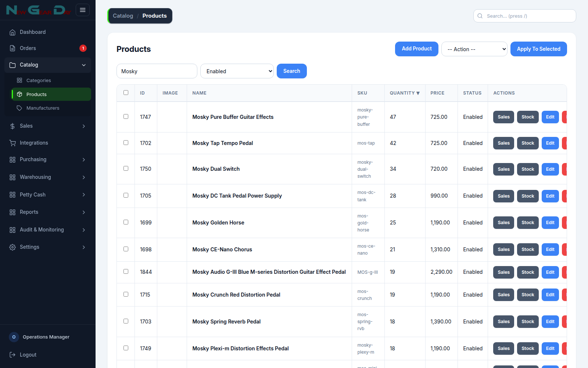Click Apply To Selected button

538,49
